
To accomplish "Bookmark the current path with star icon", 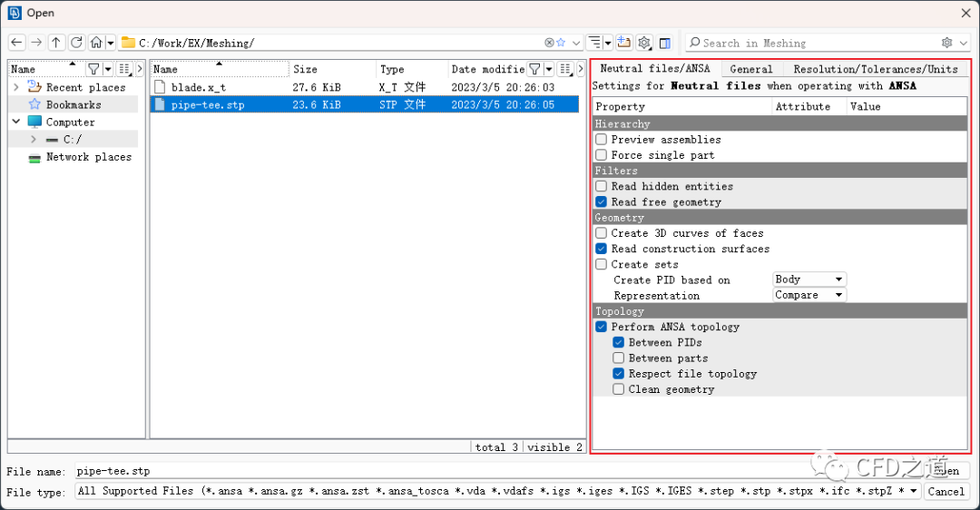I will click(561, 43).
